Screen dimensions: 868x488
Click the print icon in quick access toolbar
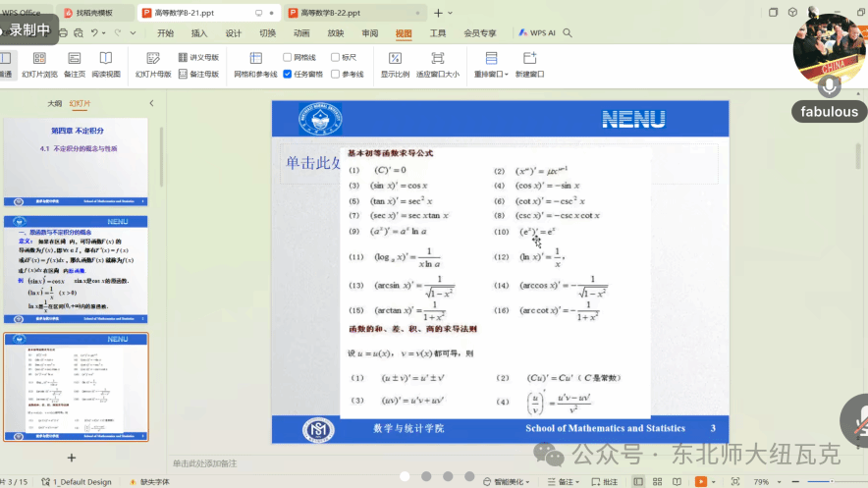[63, 33]
